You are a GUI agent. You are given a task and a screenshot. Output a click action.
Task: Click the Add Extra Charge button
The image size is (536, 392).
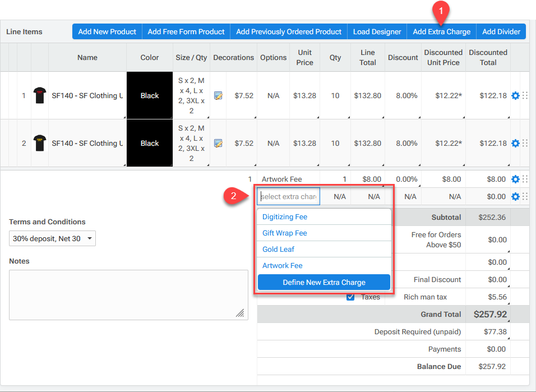pyautogui.click(x=441, y=32)
